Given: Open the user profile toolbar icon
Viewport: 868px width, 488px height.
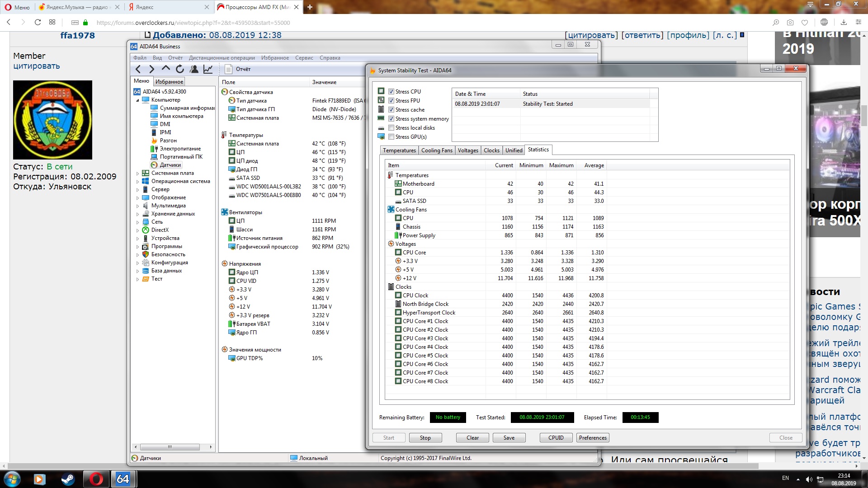Looking at the screenshot, I should click(194, 69).
